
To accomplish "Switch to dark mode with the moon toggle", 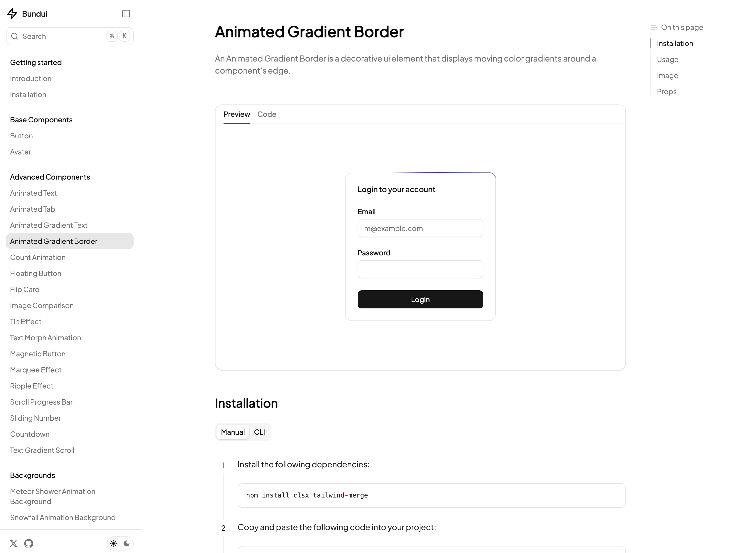I will tap(127, 544).
